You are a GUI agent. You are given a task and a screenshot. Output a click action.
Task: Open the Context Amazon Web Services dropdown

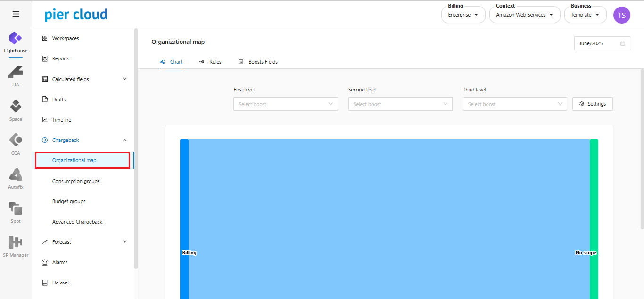pyautogui.click(x=524, y=15)
